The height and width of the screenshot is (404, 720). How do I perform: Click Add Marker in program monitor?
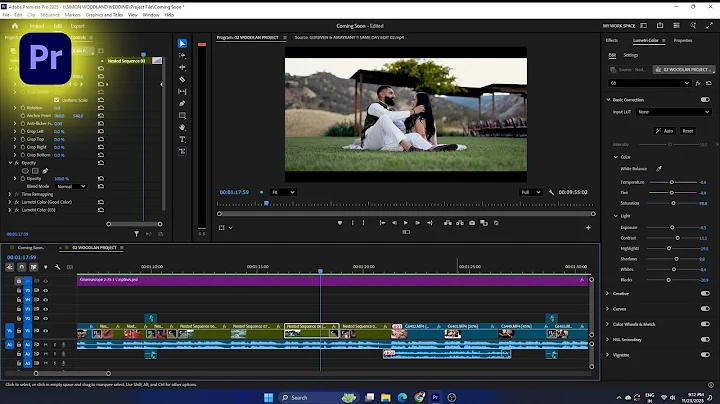pos(340,223)
